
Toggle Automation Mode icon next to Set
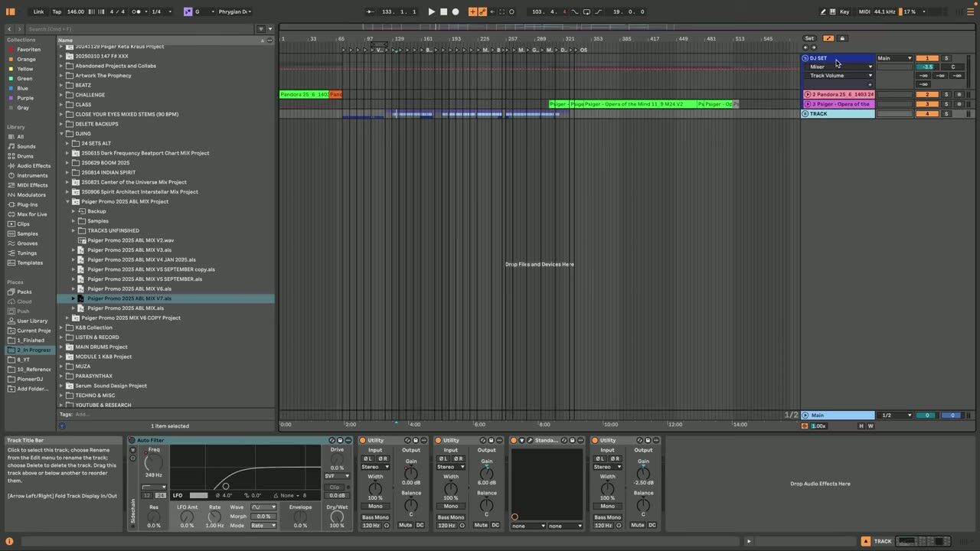(x=828, y=38)
